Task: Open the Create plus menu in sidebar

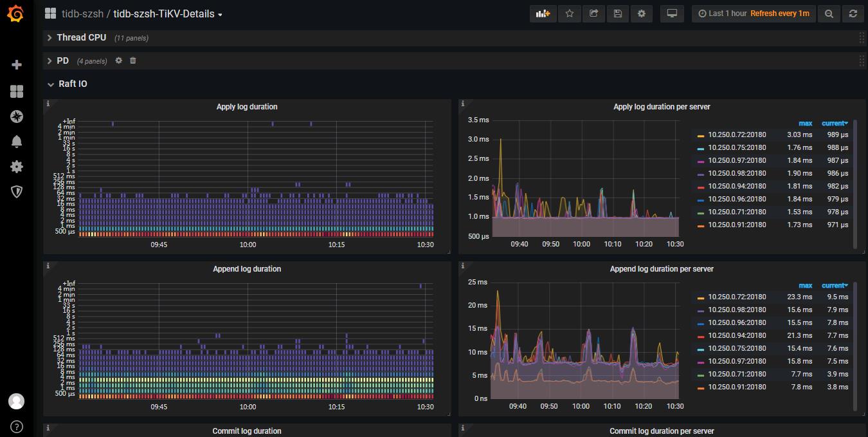Action: click(x=17, y=64)
